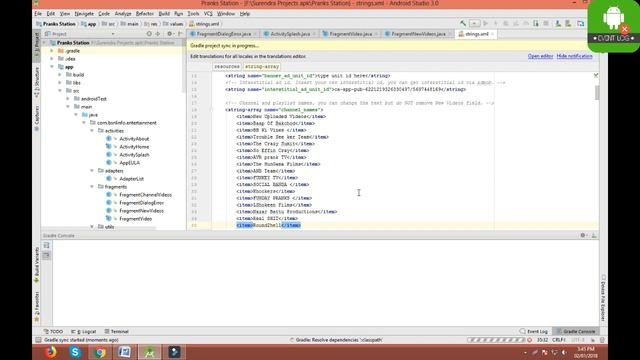This screenshot has width=640, height=360.
Task: Expand the .gradle folder node
Action: (52, 51)
